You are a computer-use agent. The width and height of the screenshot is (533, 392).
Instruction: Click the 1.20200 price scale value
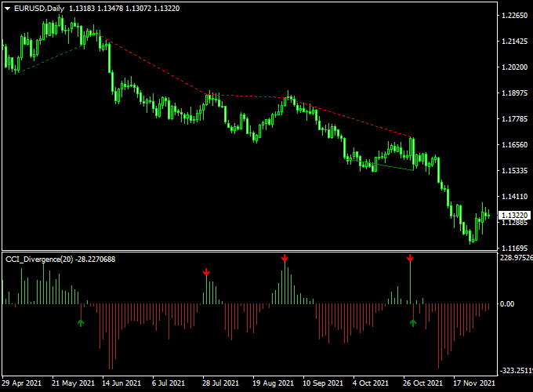[x=515, y=67]
